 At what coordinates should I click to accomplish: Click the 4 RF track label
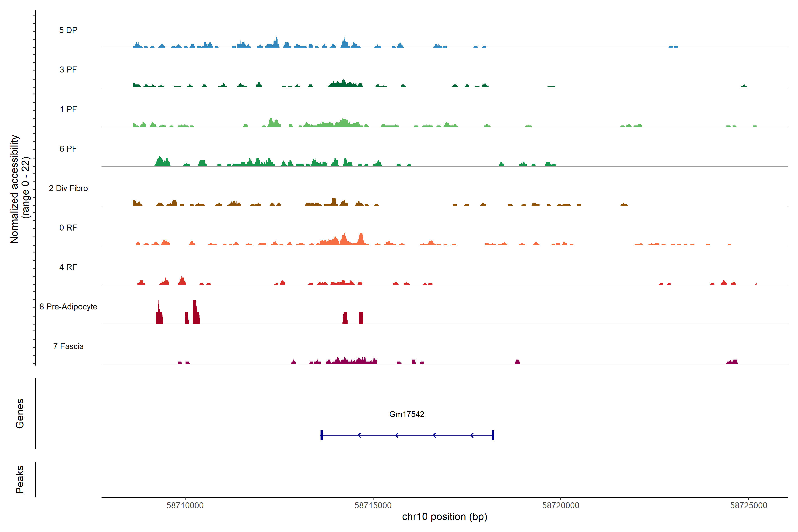[68, 267]
